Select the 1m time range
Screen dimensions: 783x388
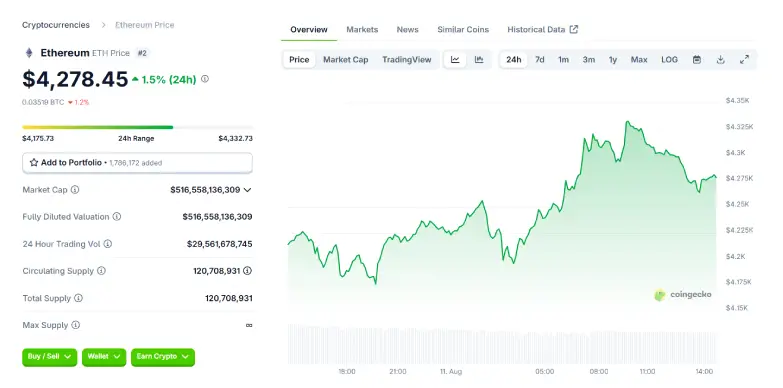563,59
